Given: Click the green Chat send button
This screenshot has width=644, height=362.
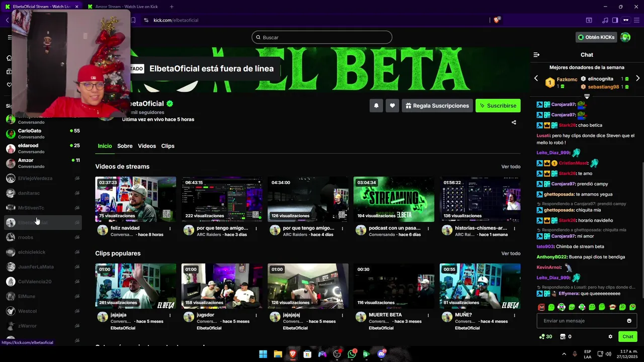Looking at the screenshot, I should click(x=628, y=337).
